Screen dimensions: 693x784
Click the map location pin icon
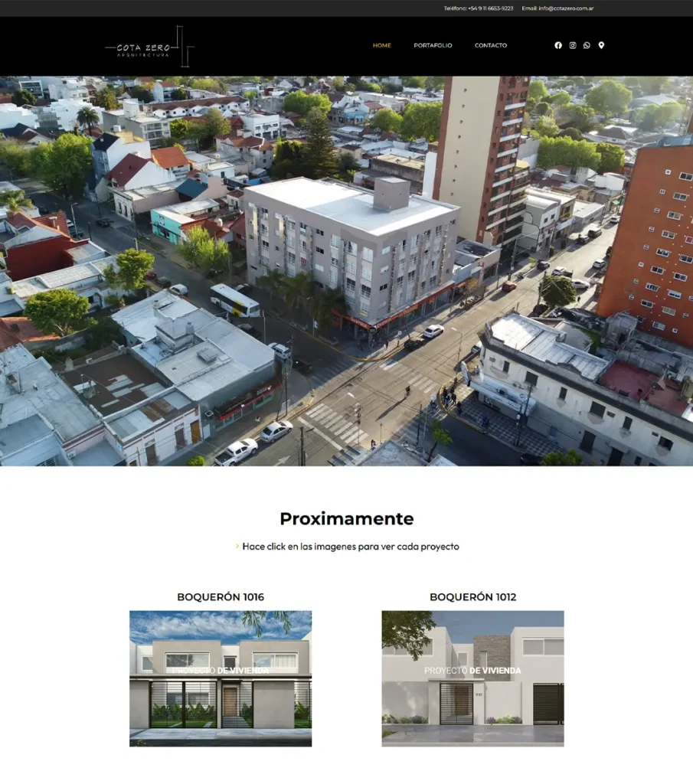click(601, 45)
